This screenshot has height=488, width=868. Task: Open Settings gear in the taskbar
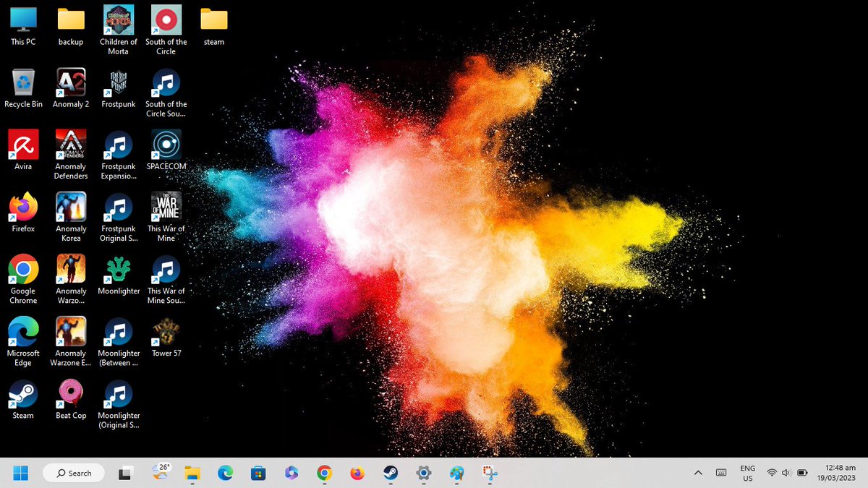tap(424, 473)
